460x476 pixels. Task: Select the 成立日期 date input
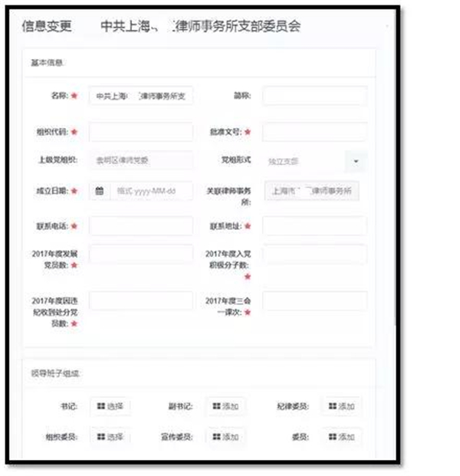coord(151,191)
